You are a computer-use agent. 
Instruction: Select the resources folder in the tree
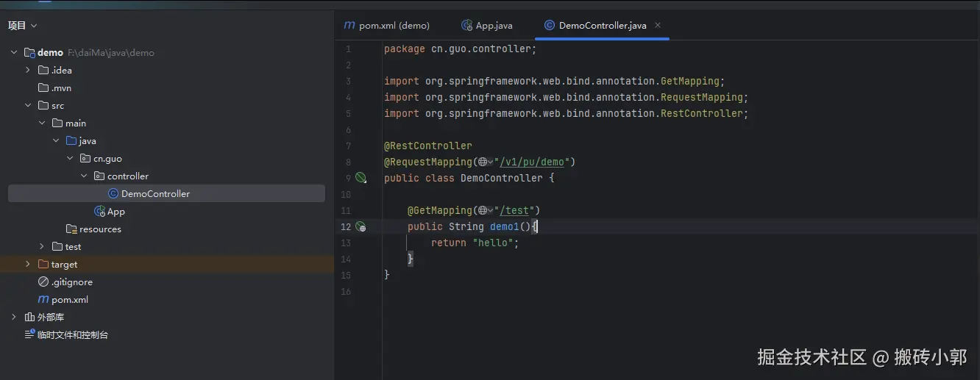[x=100, y=229]
